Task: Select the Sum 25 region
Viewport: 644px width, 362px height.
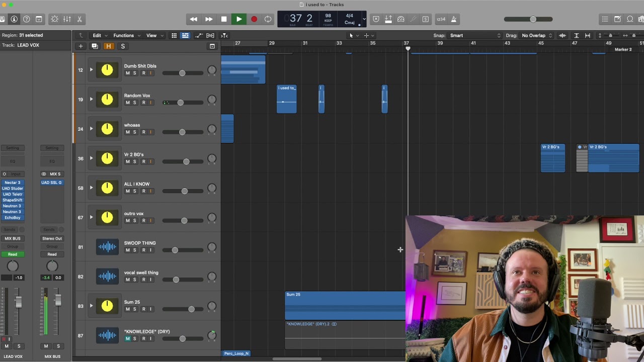Action: point(345,306)
